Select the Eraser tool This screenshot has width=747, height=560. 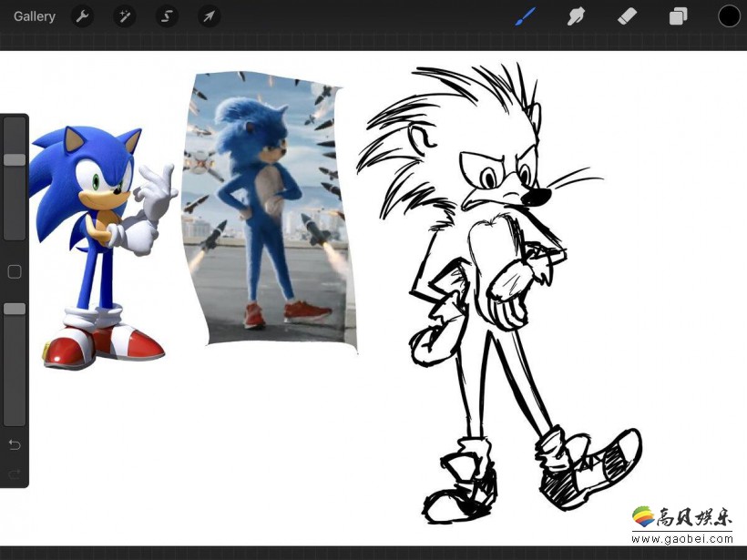pos(627,16)
